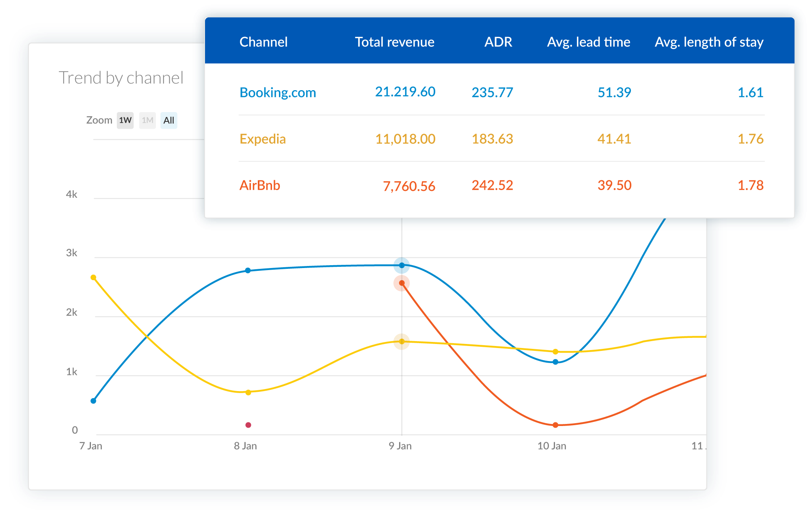Click the highlighted blue point on 9 Jan
Image resolution: width=812 pixels, height=519 pixels.
pos(402,265)
